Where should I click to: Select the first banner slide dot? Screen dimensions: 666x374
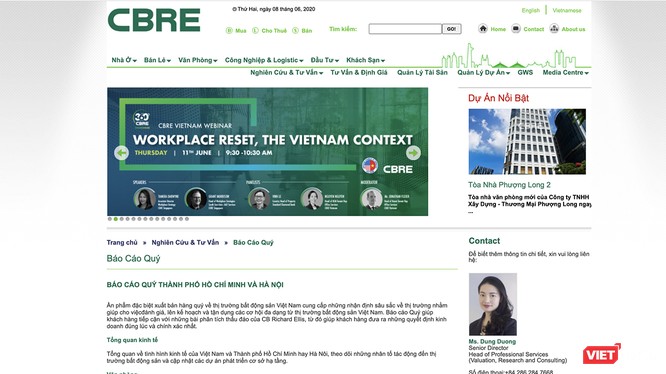click(110, 219)
